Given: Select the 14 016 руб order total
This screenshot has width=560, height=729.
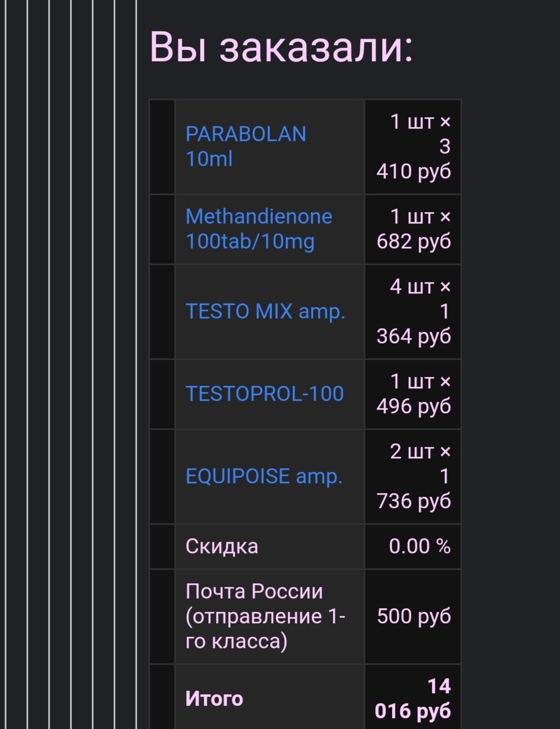Looking at the screenshot, I should click(413, 699).
